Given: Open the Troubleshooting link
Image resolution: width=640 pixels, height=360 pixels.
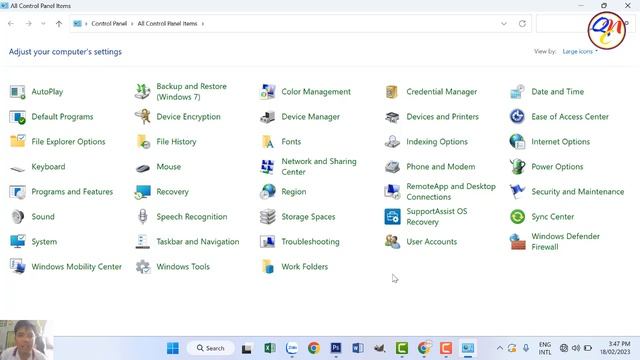Looking at the screenshot, I should 310,242.
